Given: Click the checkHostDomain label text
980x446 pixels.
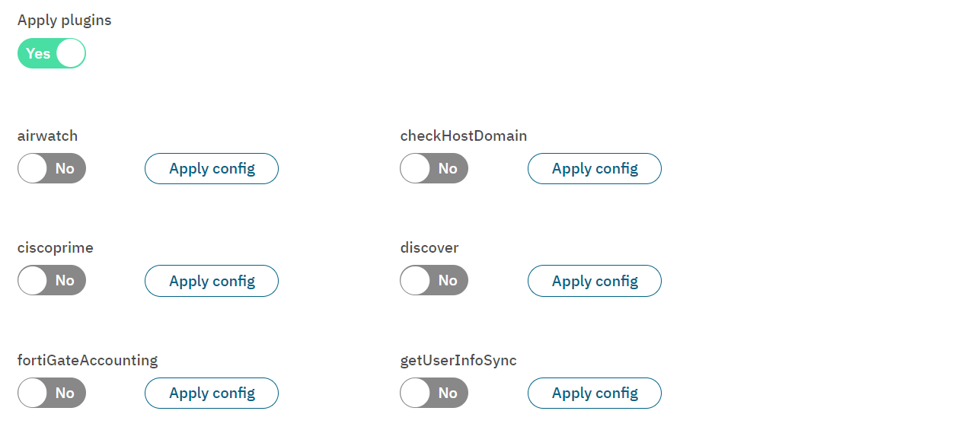Looking at the screenshot, I should coord(464,136).
